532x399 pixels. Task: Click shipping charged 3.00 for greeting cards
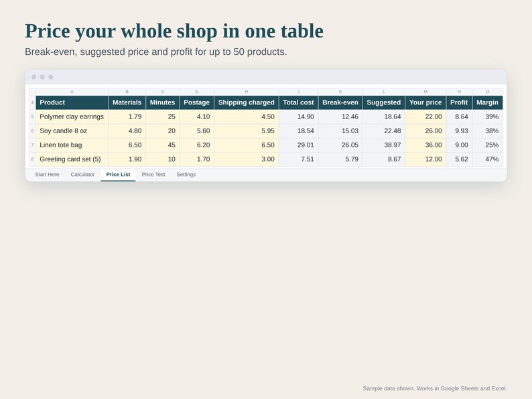247,159
